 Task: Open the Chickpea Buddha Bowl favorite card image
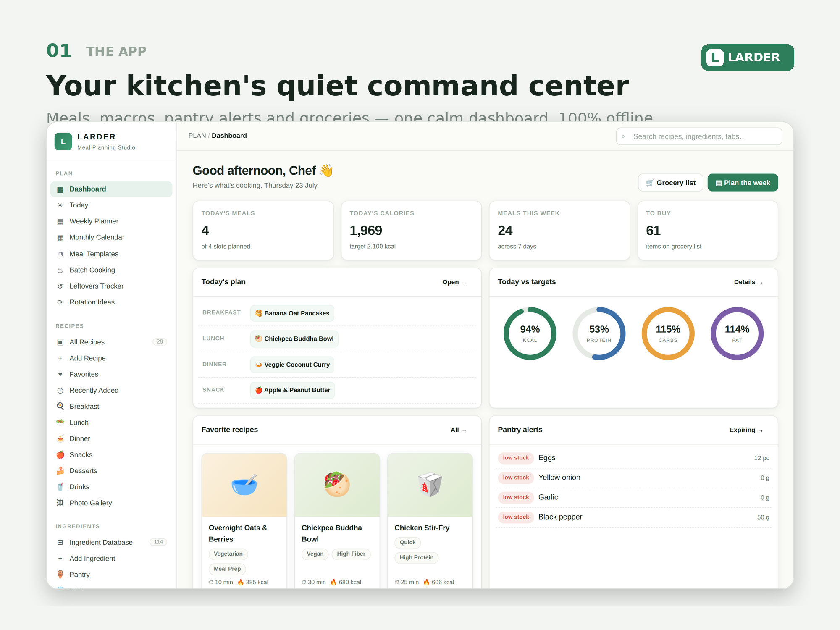337,485
